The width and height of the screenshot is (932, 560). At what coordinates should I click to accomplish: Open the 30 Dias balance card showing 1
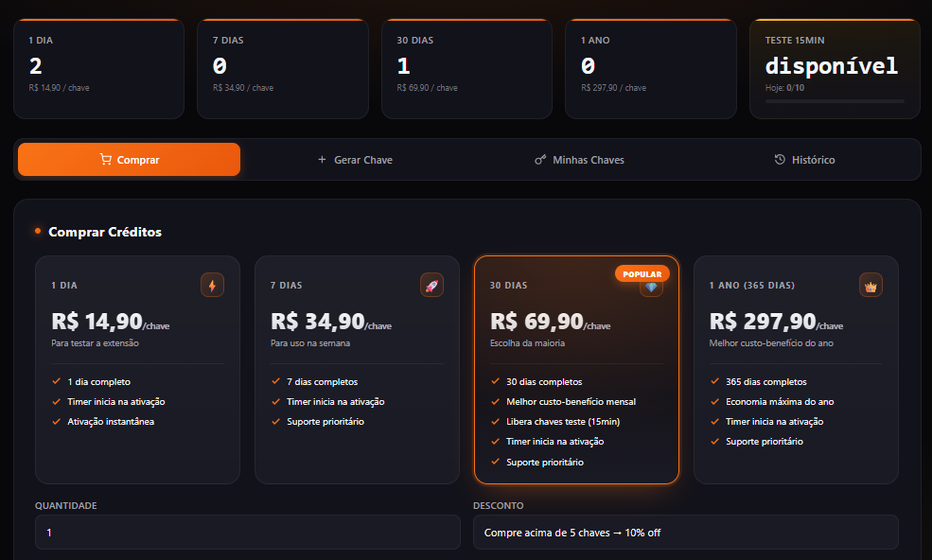pyautogui.click(x=466, y=69)
